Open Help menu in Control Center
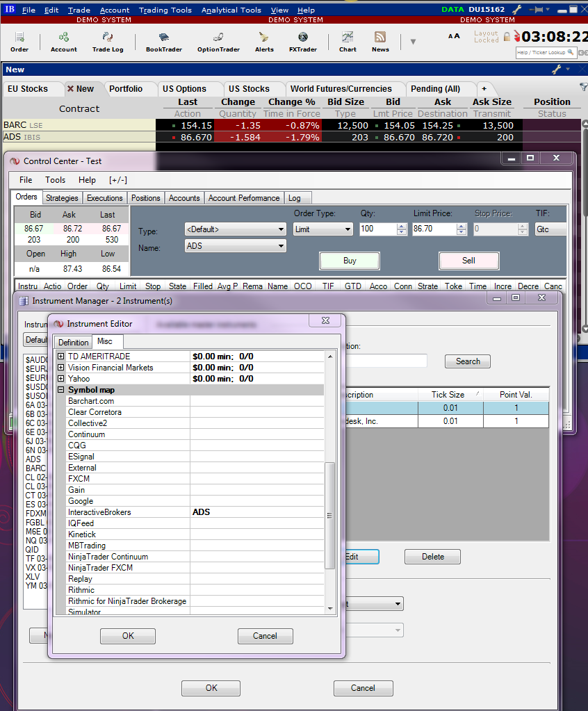The width and height of the screenshot is (588, 711). (87, 180)
